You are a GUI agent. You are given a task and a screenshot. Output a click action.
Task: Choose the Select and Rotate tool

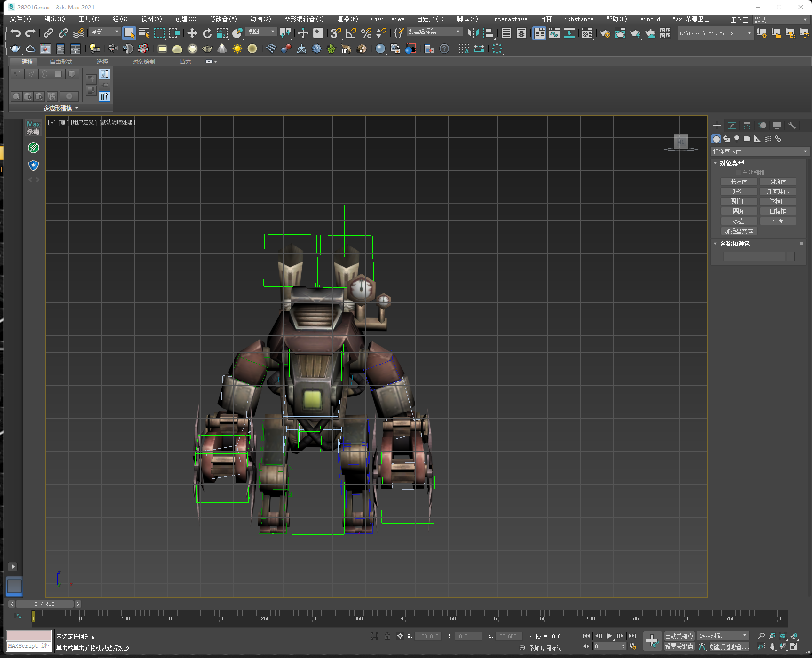coord(207,33)
